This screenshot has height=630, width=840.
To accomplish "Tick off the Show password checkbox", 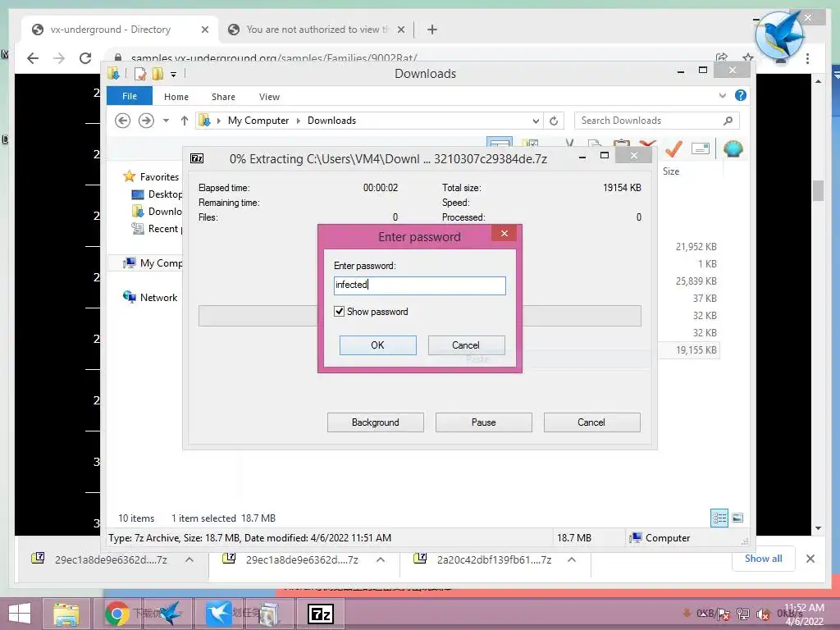I will pyautogui.click(x=339, y=311).
